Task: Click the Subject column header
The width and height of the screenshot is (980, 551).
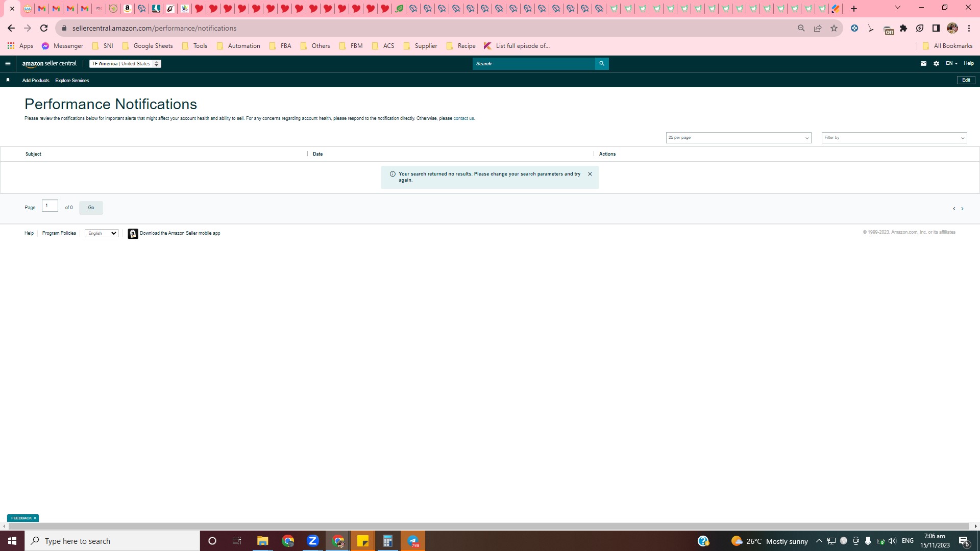Action: pos(33,154)
